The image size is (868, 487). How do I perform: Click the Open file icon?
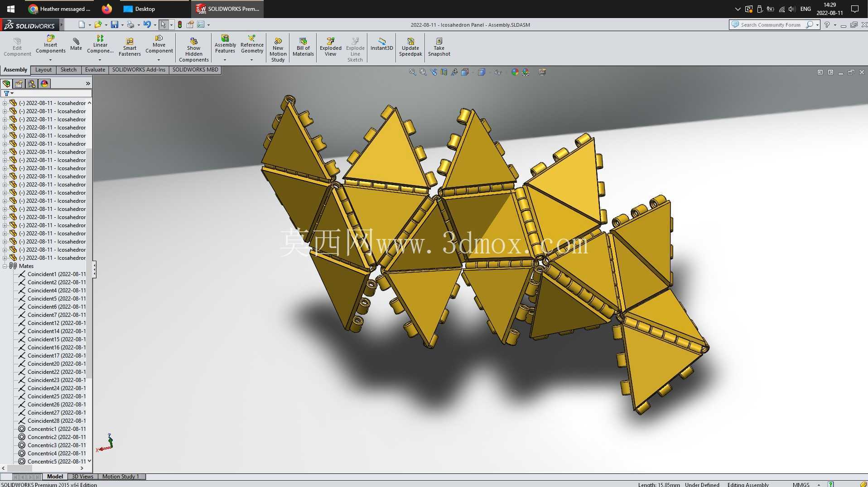click(x=98, y=24)
